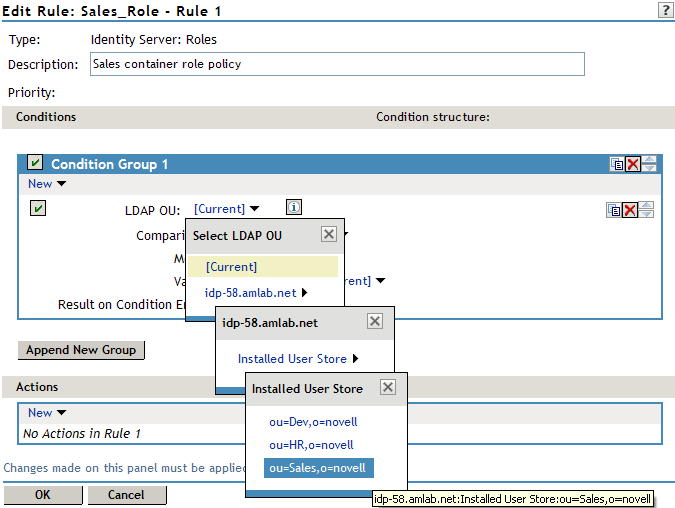Close the idp-58.amlab.net popup
The height and width of the screenshot is (508, 675).
375,322
